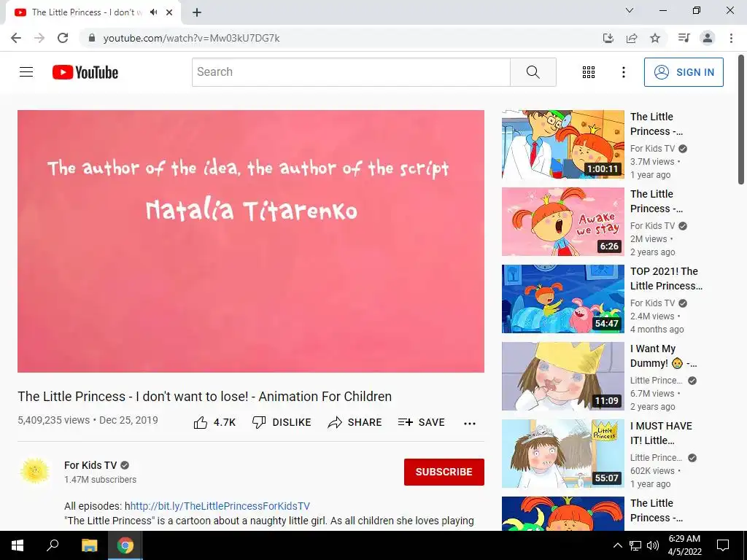The image size is (747, 560).
Task: Click the address bar URL
Action: (192, 38)
